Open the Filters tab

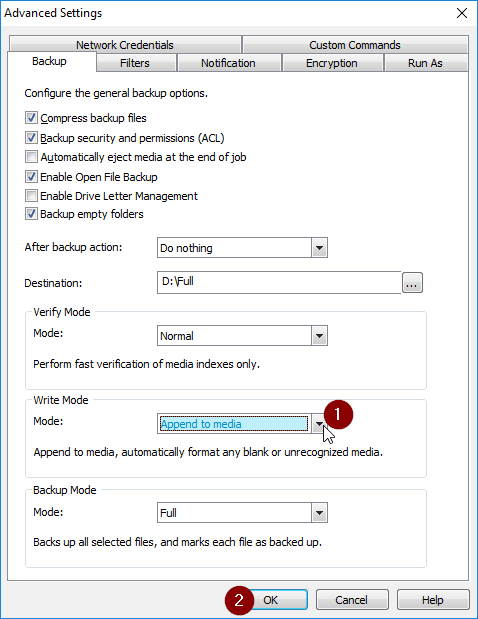(x=136, y=63)
